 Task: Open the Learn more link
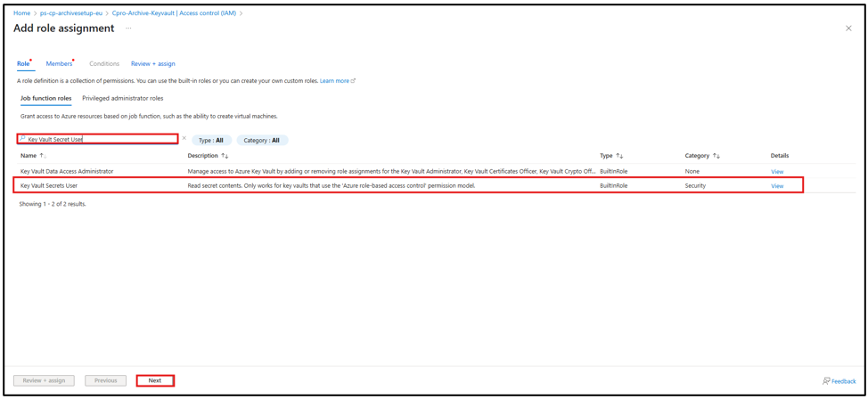(335, 81)
